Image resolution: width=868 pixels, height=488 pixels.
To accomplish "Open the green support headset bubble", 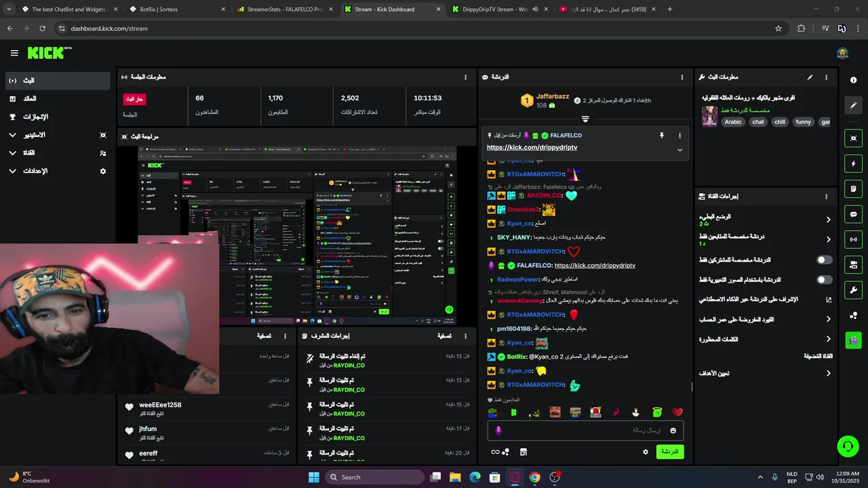I will pyautogui.click(x=848, y=446).
